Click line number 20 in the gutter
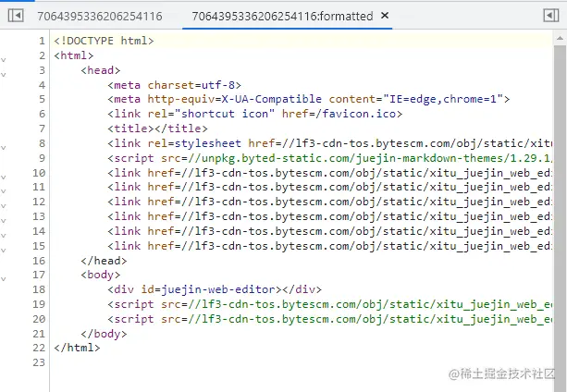Viewport: 567px width, 392px height. point(39,319)
